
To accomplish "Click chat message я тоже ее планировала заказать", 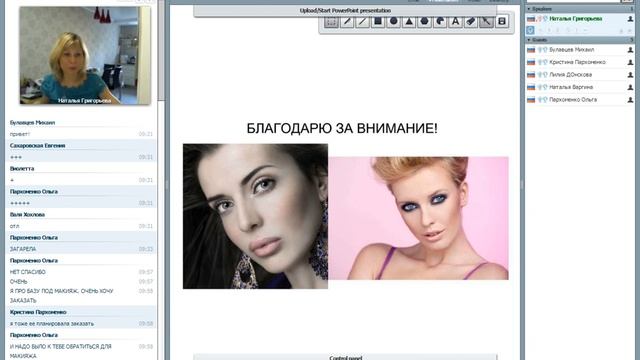I will click(52, 324).
